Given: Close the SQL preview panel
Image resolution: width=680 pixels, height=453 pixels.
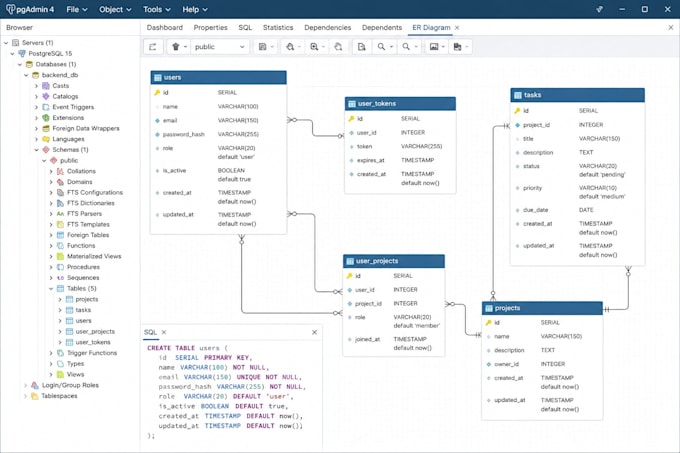Looking at the screenshot, I should click(314, 332).
